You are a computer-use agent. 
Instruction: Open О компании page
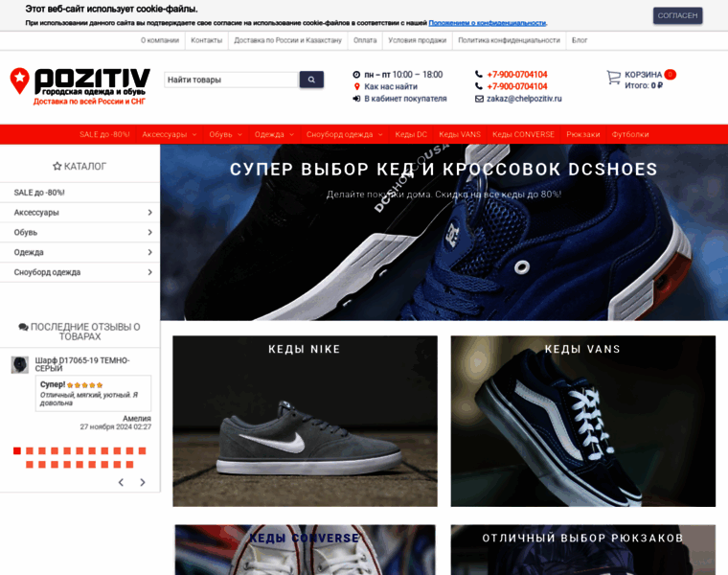coord(160,40)
